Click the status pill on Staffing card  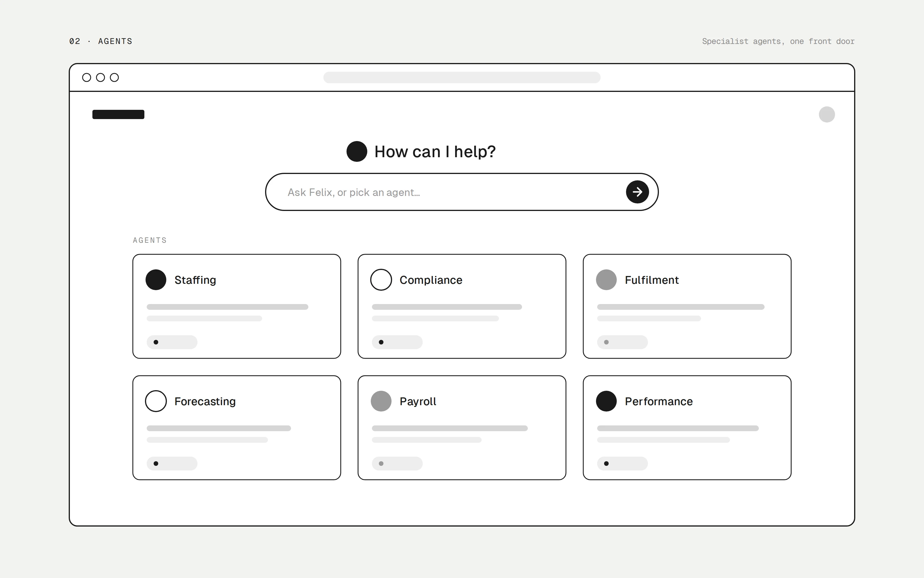(172, 342)
